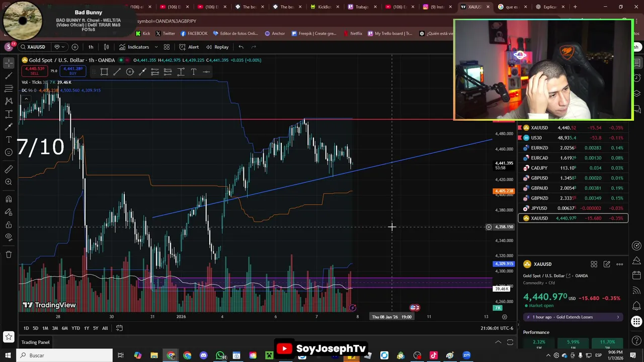Set chart range to 1D

(26, 328)
